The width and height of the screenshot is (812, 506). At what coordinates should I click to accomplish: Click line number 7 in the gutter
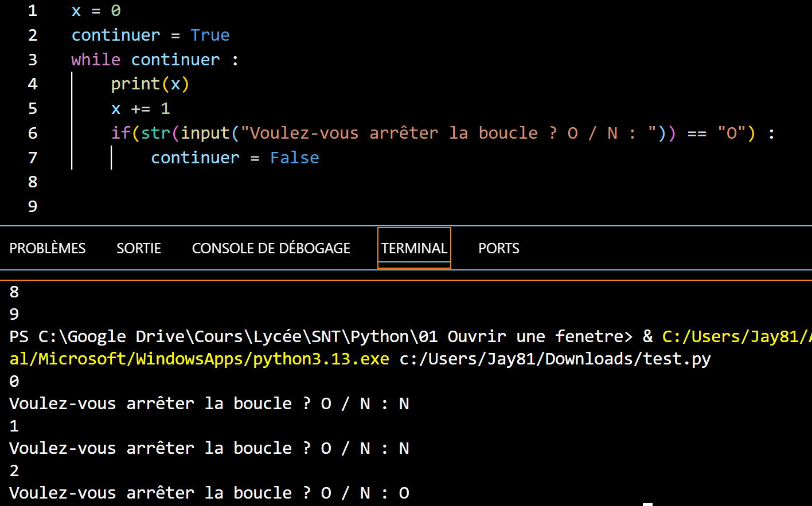33,158
